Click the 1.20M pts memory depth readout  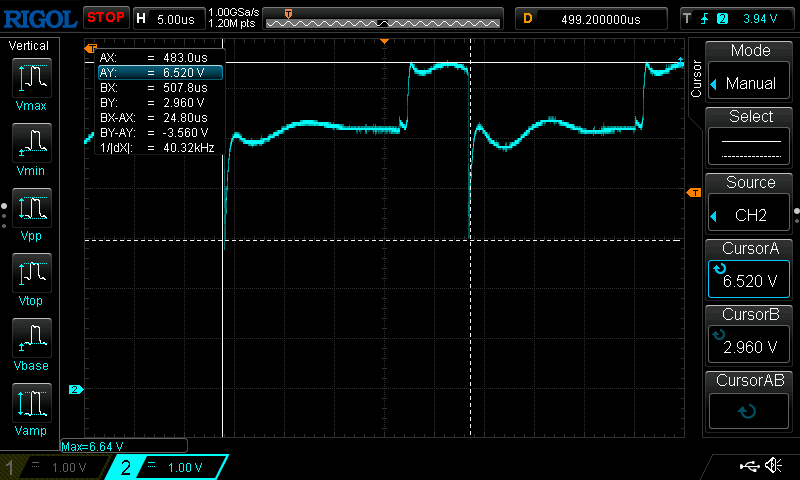coord(232,23)
